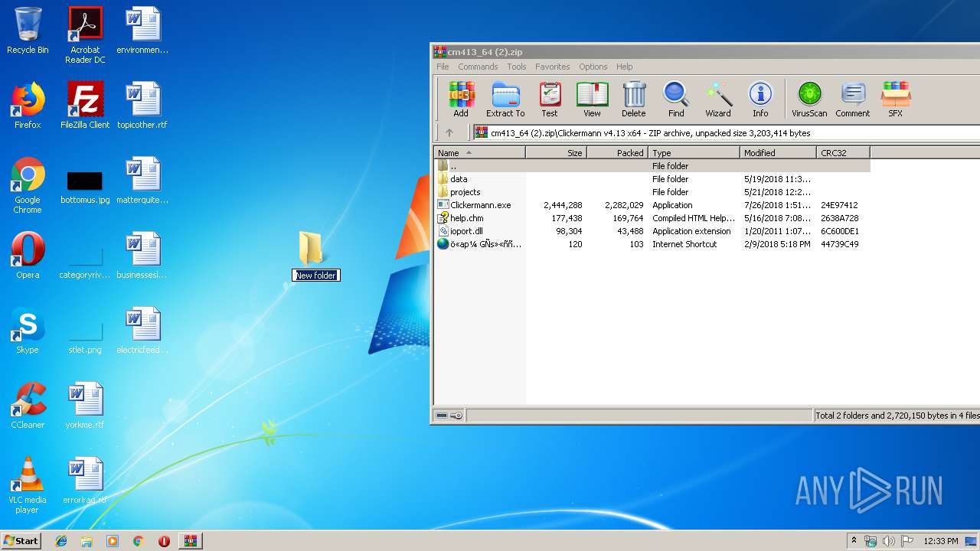This screenshot has width=980, height=551.
Task: Sort by the CRC32 column header
Action: point(843,152)
